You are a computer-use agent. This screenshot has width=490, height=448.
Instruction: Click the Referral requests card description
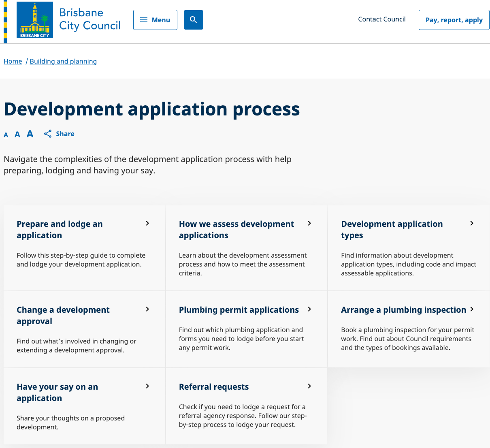pos(243,416)
